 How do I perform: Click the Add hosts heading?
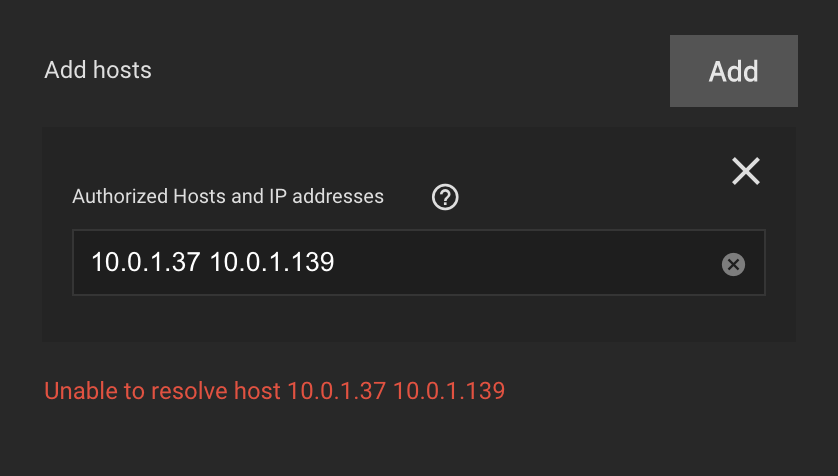coord(98,70)
